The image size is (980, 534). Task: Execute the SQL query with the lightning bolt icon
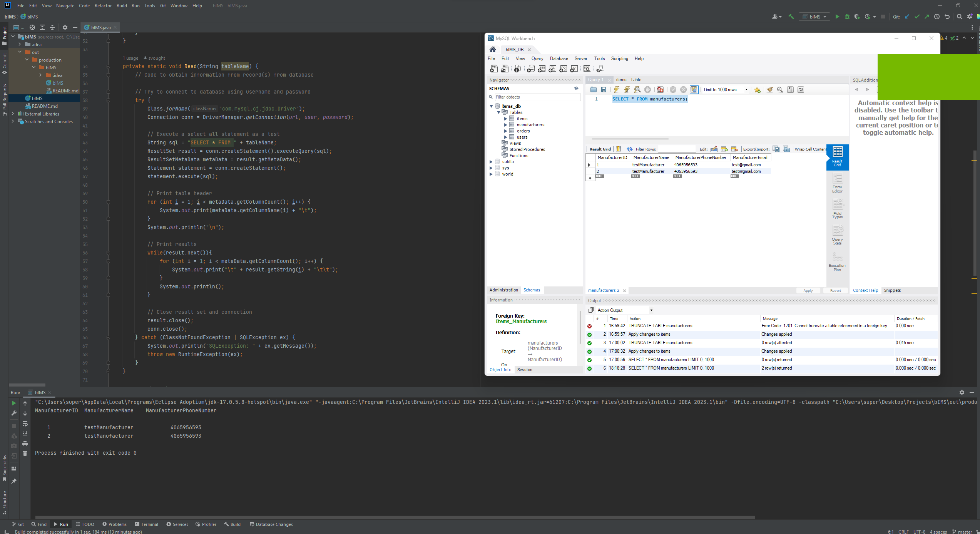point(617,89)
